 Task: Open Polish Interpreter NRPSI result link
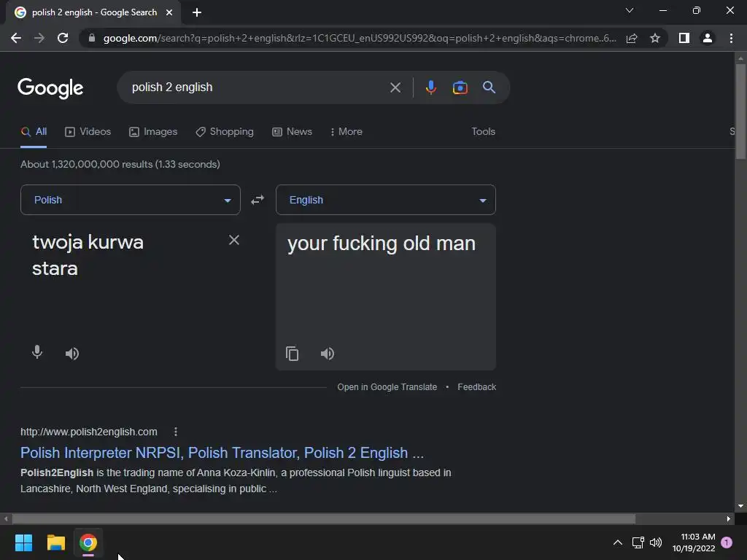click(222, 453)
